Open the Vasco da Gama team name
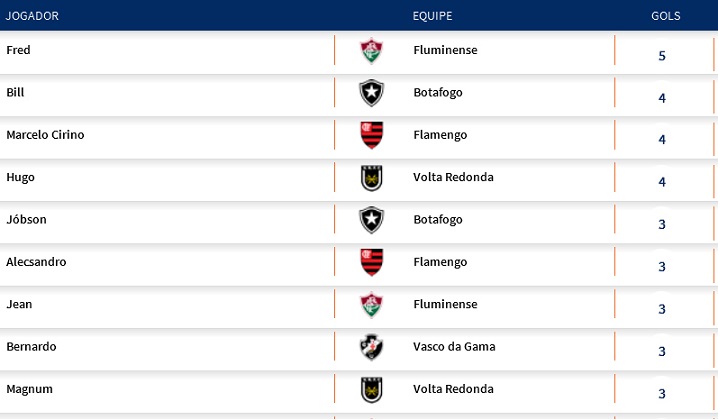The height and width of the screenshot is (420, 718). point(453,347)
